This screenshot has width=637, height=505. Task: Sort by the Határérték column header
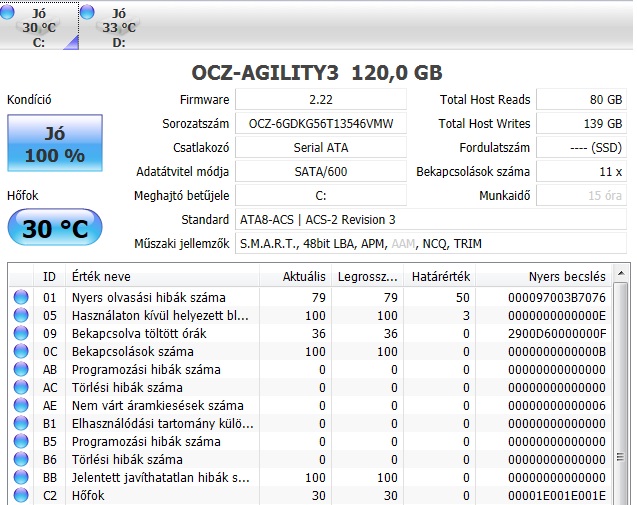[x=440, y=277]
